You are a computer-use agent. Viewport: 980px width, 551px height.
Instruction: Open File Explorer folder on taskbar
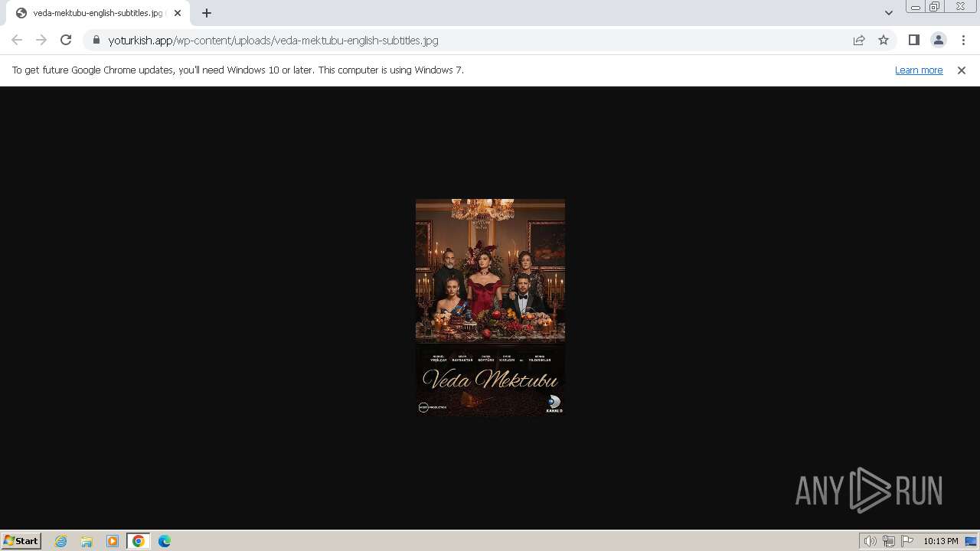click(87, 541)
